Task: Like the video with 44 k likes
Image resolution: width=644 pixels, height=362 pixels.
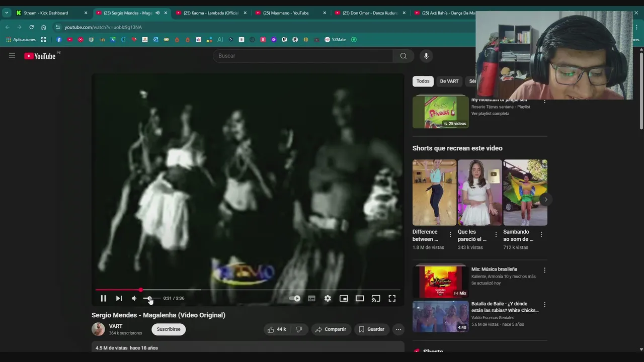Action: tap(277, 329)
